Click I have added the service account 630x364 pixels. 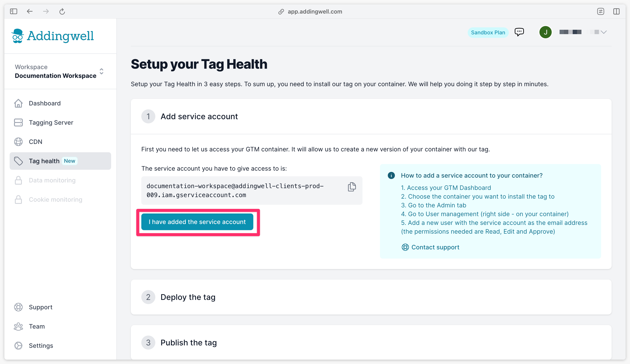pyautogui.click(x=197, y=221)
